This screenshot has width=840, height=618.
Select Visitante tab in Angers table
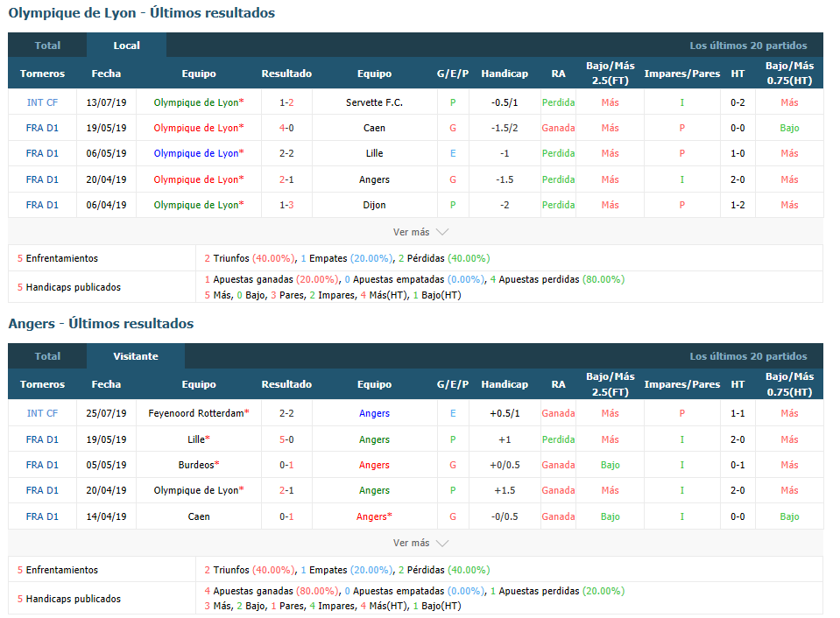136,356
